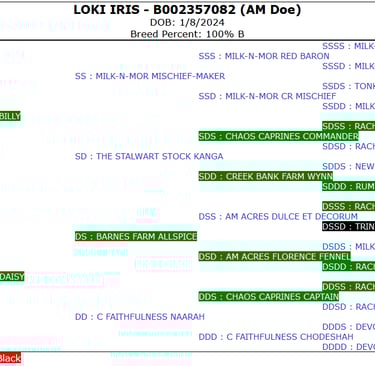Open the SDSD entry
This screenshot has height=366, width=375.
click(348, 146)
